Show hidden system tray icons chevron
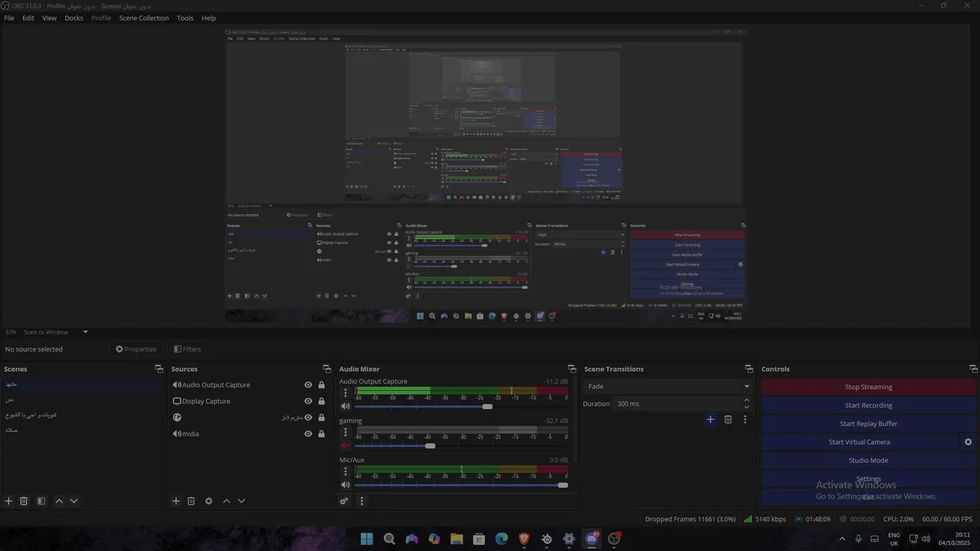980x551 pixels. 842,539
